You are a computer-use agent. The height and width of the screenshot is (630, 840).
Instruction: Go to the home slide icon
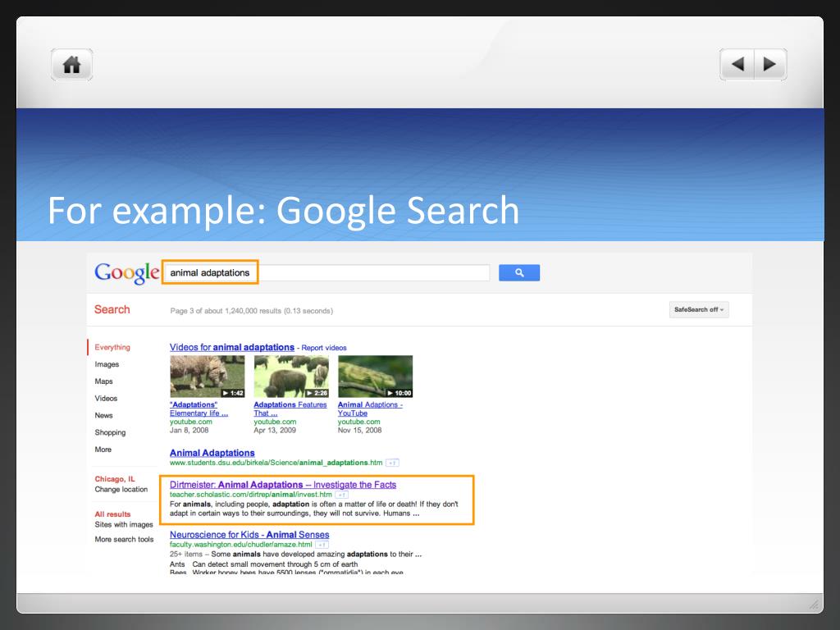(x=72, y=65)
